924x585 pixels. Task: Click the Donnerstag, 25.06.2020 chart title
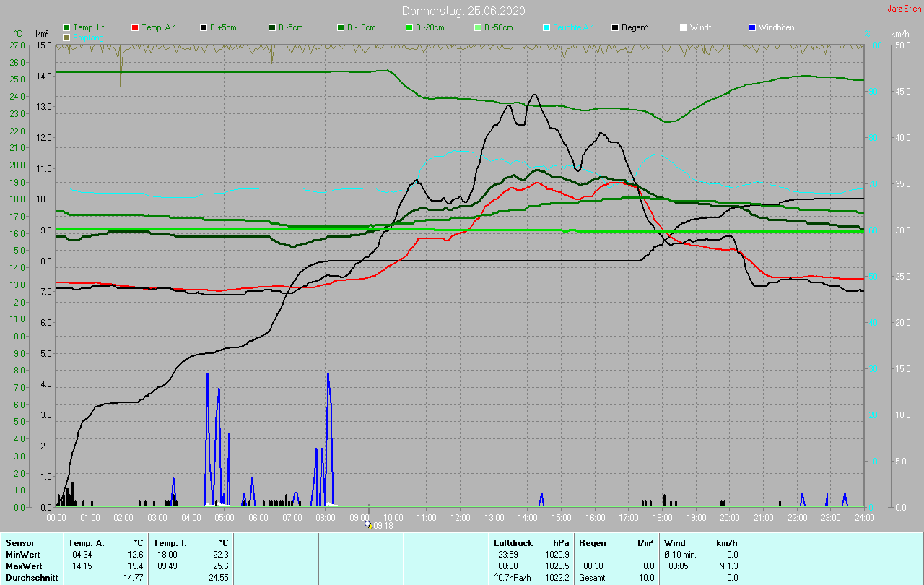click(x=463, y=11)
